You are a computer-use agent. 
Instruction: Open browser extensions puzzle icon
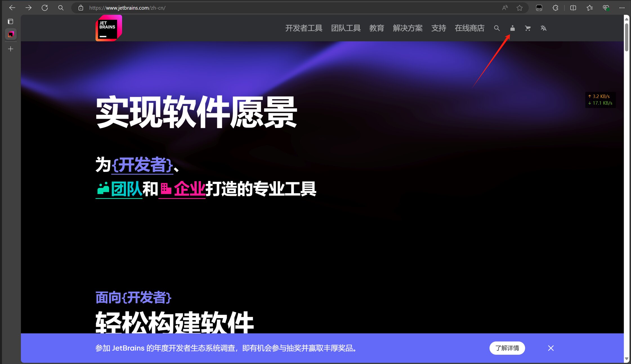click(x=555, y=8)
